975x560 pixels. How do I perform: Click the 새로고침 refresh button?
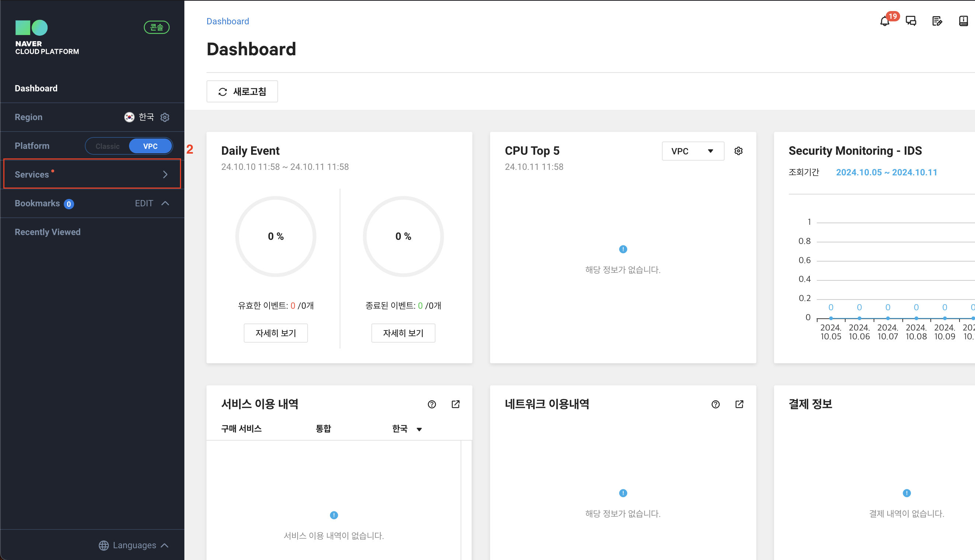coord(242,91)
